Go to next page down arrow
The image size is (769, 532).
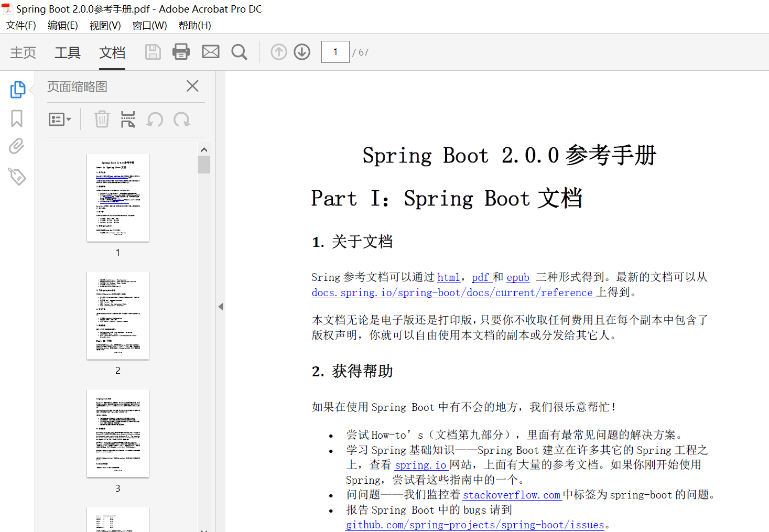[x=302, y=52]
